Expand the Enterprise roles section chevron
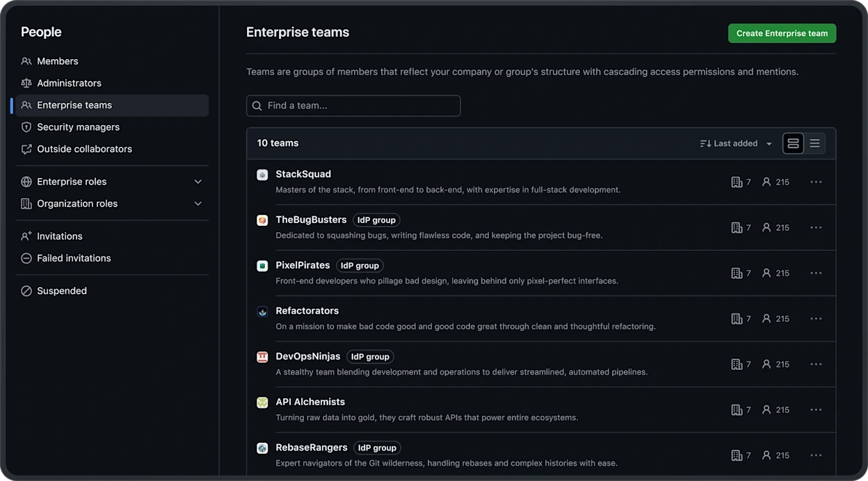This screenshot has width=868, height=481. pyautogui.click(x=198, y=181)
